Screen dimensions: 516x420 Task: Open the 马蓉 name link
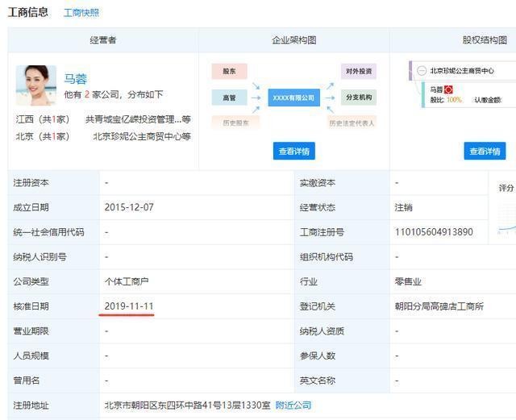coord(76,78)
